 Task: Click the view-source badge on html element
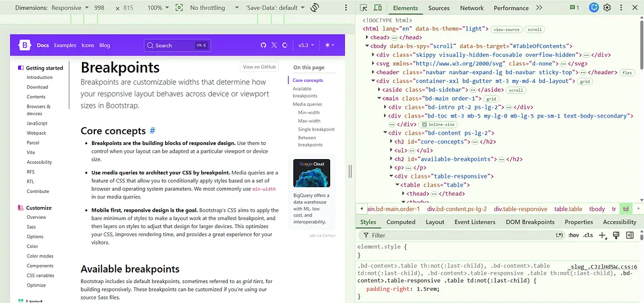click(x=506, y=29)
